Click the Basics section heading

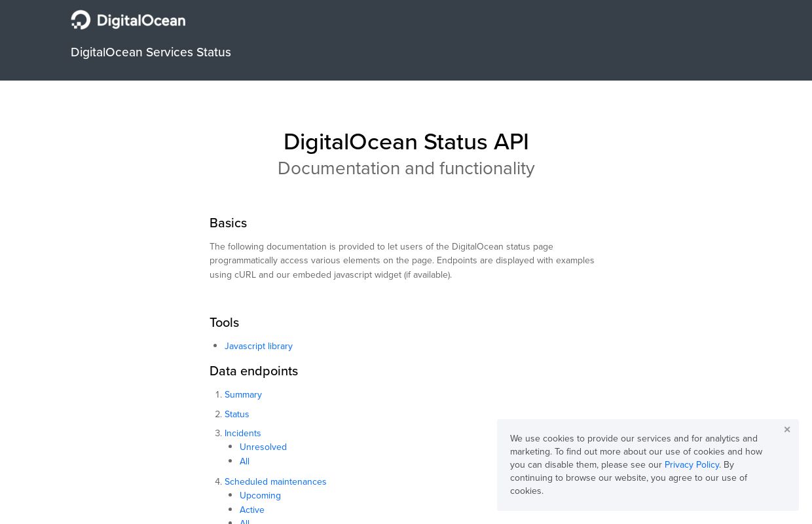click(x=228, y=223)
